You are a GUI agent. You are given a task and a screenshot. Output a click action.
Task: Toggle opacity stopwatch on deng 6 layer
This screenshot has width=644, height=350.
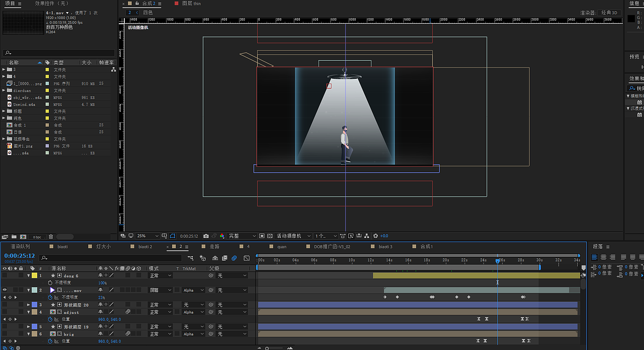click(50, 283)
